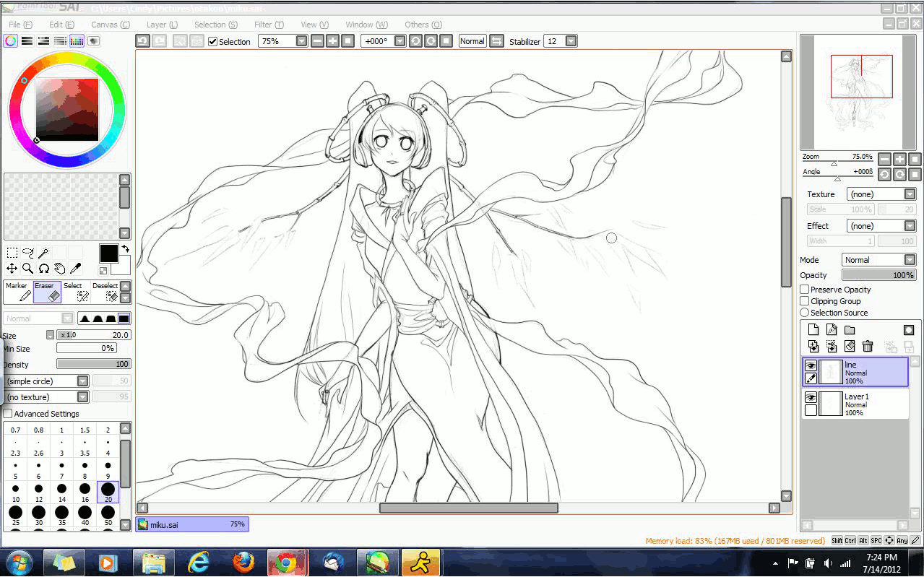Select brush size 20 preset

coord(108,493)
